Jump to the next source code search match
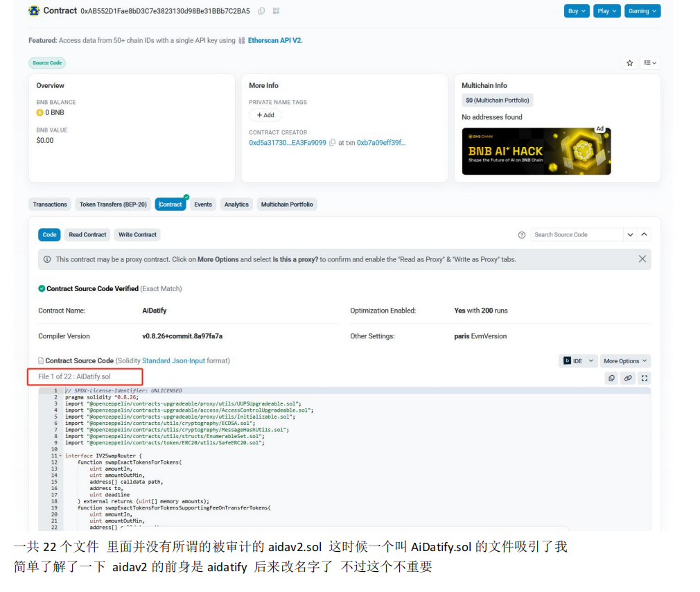 tap(630, 235)
